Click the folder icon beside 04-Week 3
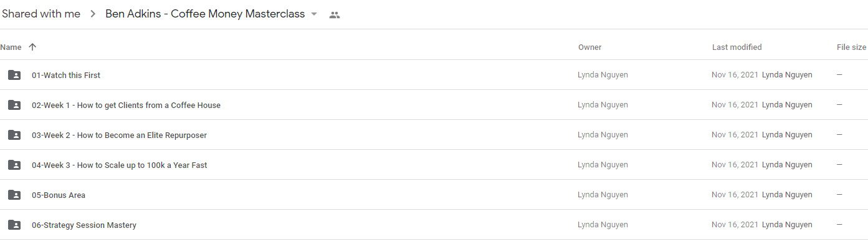868x241 pixels. point(14,165)
